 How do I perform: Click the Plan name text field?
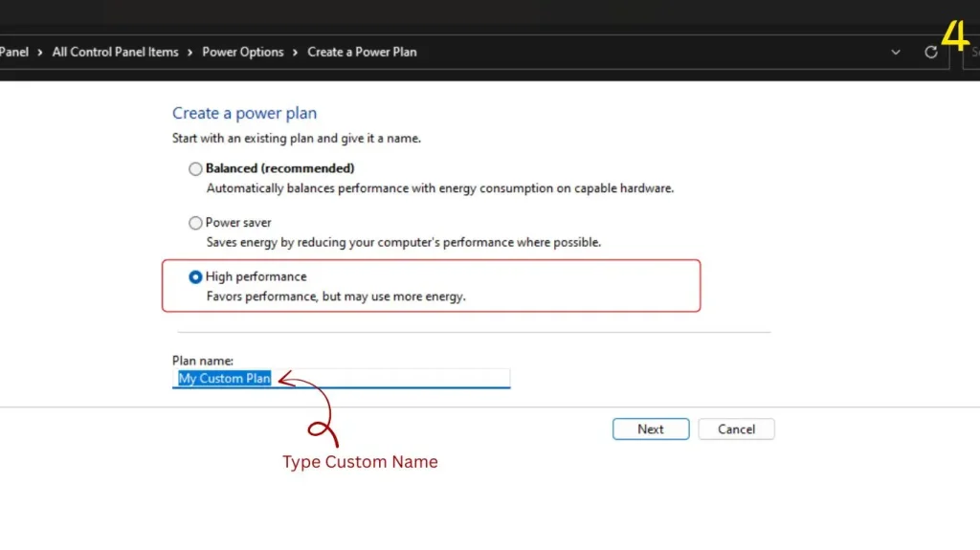383,379
